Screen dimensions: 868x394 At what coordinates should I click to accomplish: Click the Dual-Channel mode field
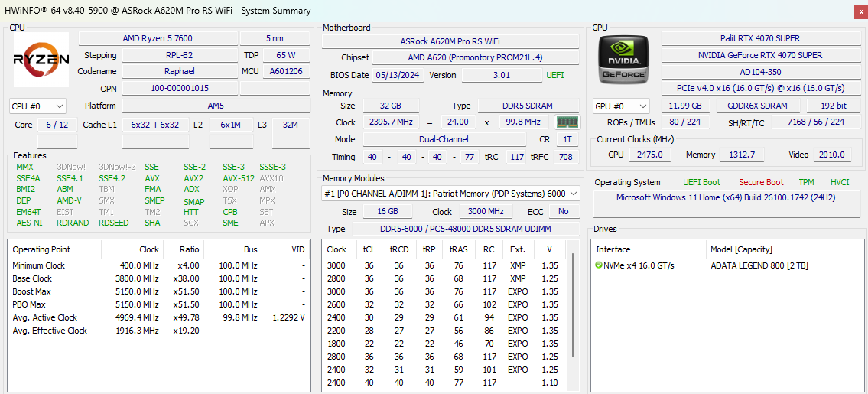(444, 140)
